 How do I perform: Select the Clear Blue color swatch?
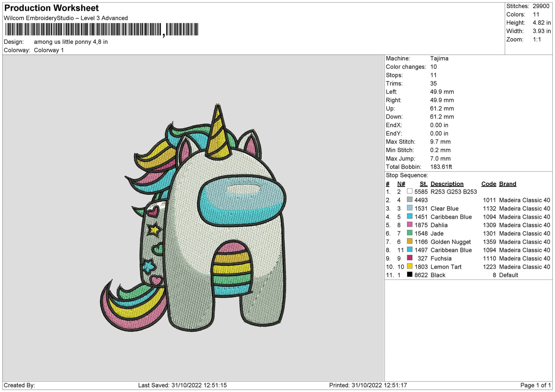(x=409, y=208)
